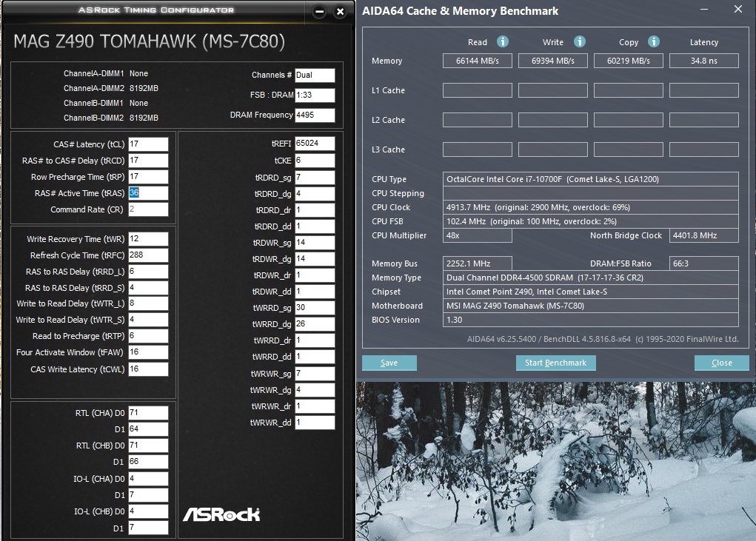This screenshot has height=541, width=756.
Task: Click the North Bridge Clock value 4401.8 MHz
Action: [704, 235]
